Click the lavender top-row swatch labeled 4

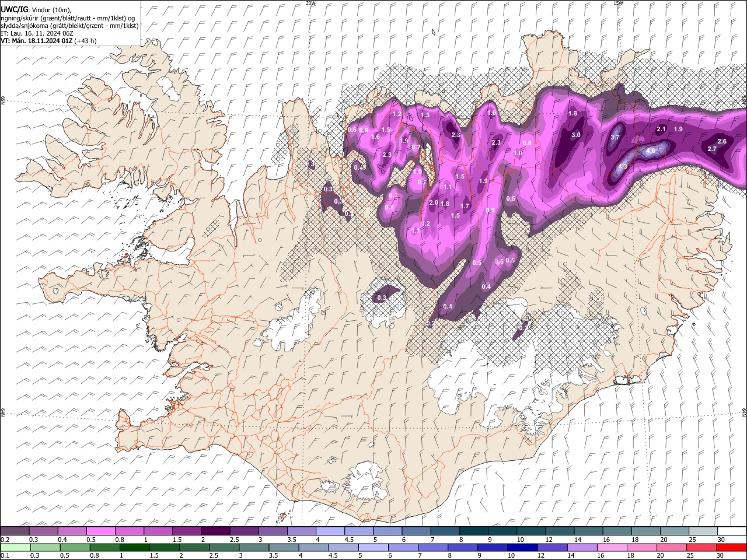coord(330,531)
